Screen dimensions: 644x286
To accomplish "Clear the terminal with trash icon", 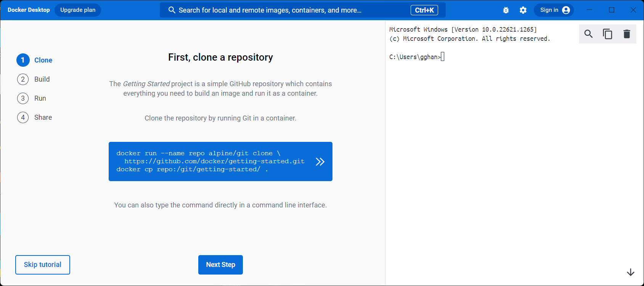I will pos(626,34).
